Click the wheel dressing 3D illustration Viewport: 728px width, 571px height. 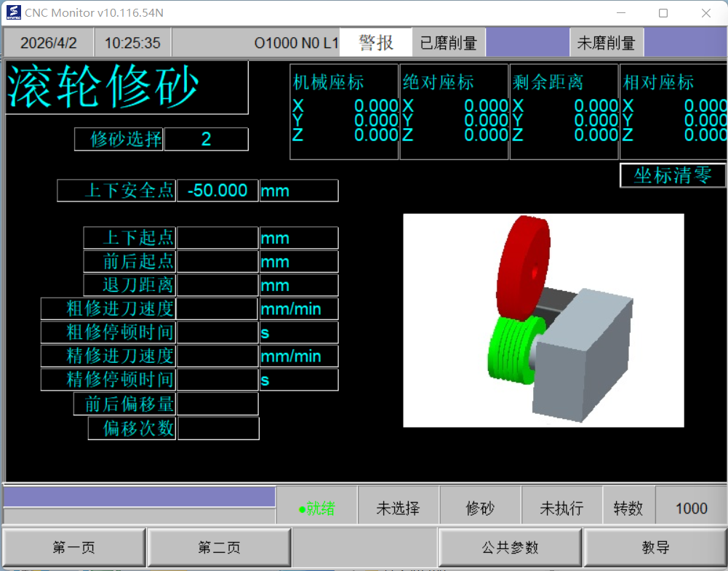coord(543,320)
